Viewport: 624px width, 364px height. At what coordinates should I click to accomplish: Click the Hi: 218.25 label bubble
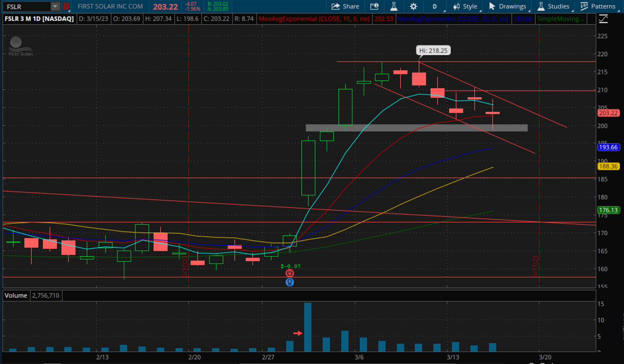[x=433, y=51]
